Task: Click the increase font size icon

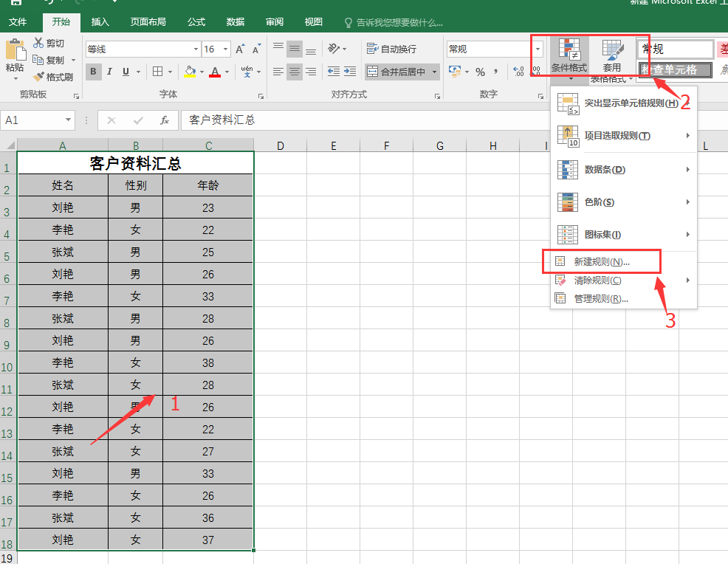Action: pos(239,49)
